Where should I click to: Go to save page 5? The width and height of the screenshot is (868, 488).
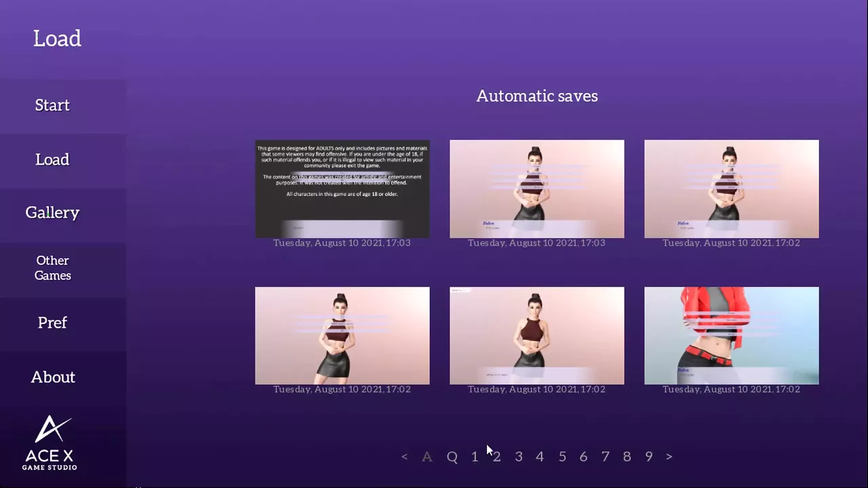[x=562, y=457]
